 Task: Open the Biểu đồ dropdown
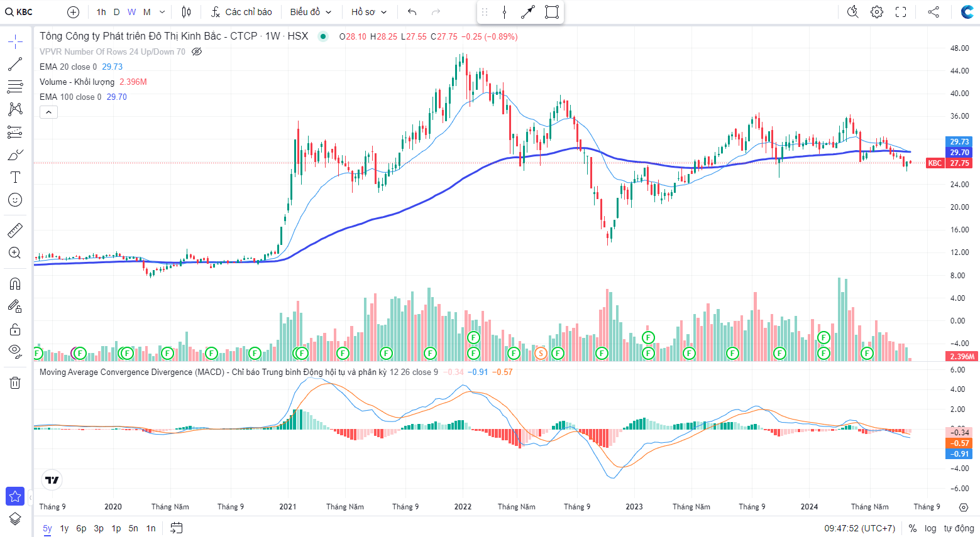click(x=311, y=12)
